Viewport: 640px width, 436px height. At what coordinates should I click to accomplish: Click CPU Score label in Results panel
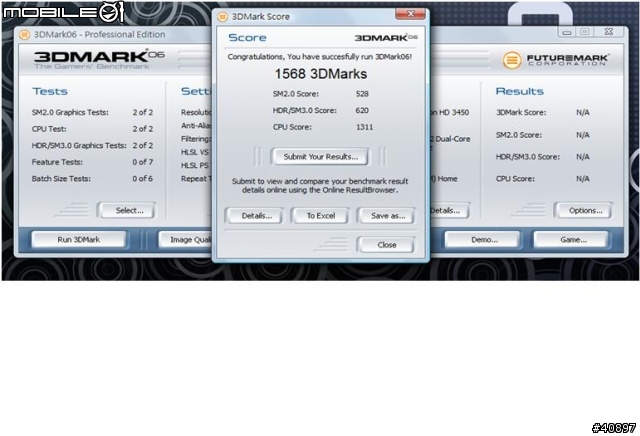(515, 179)
